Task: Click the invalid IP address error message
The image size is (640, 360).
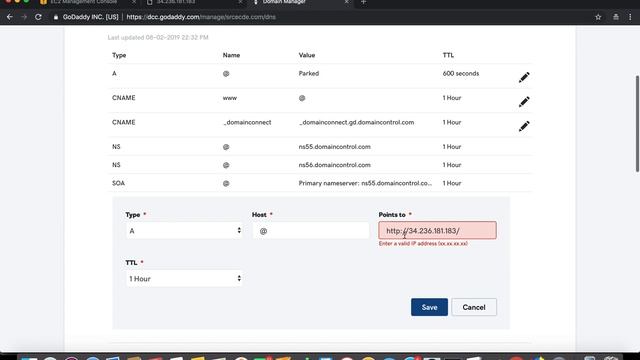Action: [x=423, y=244]
